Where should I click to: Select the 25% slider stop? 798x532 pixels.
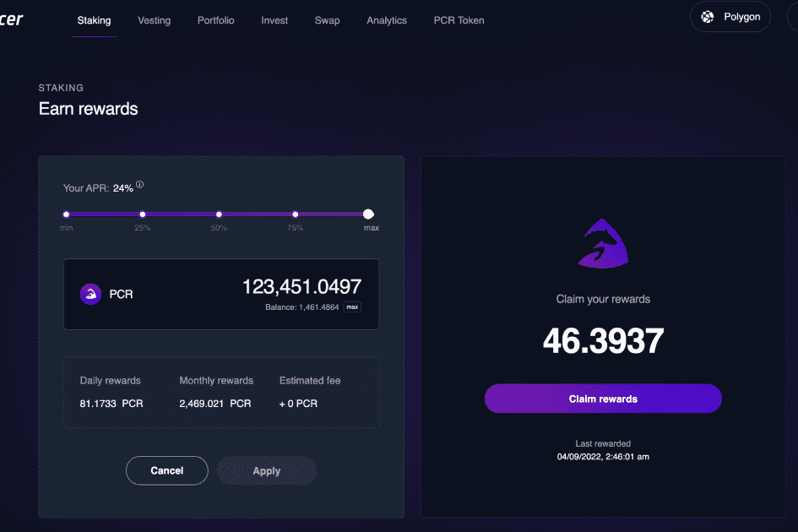point(143,214)
